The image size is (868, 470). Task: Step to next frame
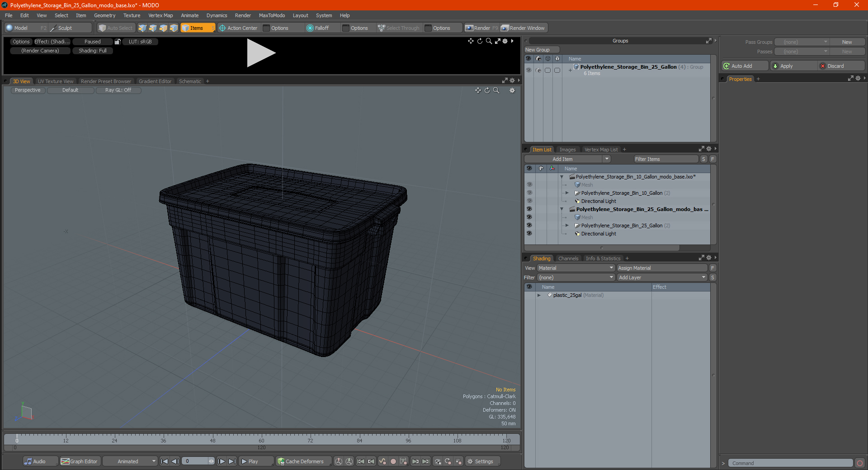pos(221,461)
